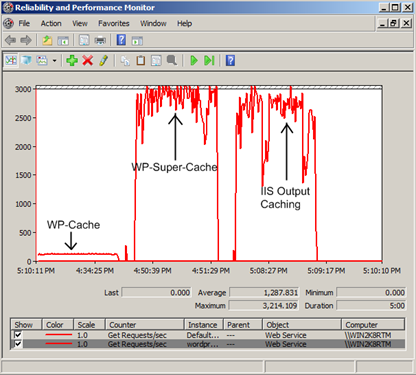Click the green Add counter plus icon

[x=72, y=61]
